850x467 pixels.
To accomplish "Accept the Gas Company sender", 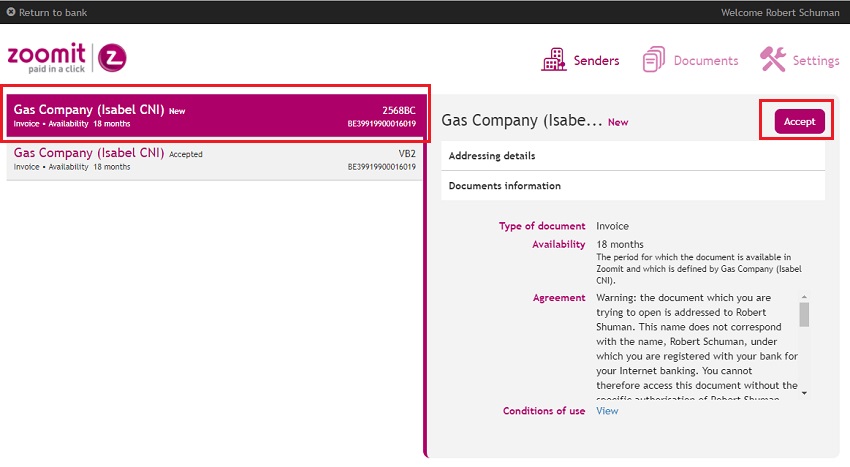I will click(800, 121).
